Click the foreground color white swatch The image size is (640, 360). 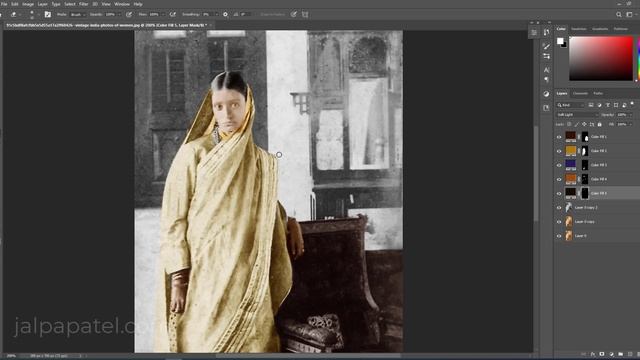pyautogui.click(x=560, y=41)
